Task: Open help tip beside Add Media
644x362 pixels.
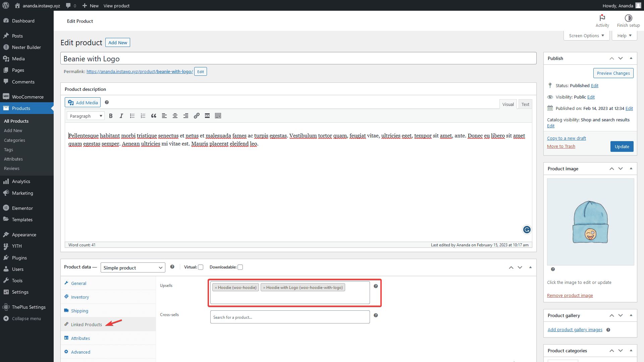Action: click(107, 102)
